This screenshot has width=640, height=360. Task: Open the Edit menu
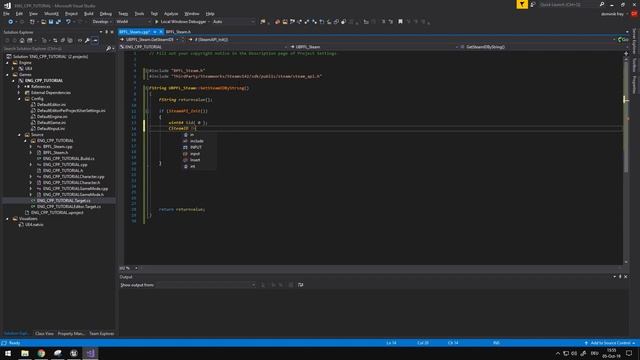19,13
